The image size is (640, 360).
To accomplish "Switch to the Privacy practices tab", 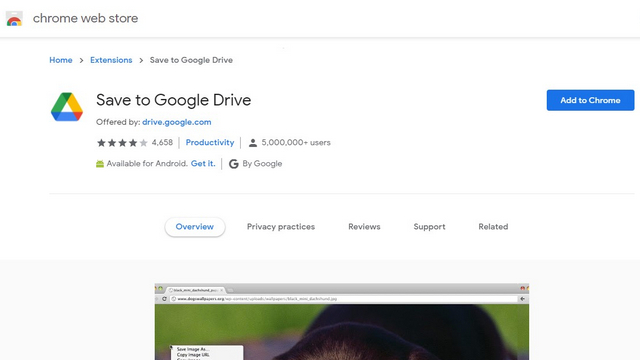I will click(x=281, y=227).
